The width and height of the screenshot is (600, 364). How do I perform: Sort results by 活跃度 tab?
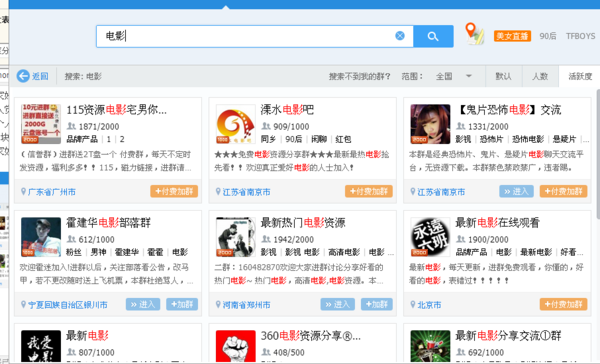pyautogui.click(x=580, y=76)
